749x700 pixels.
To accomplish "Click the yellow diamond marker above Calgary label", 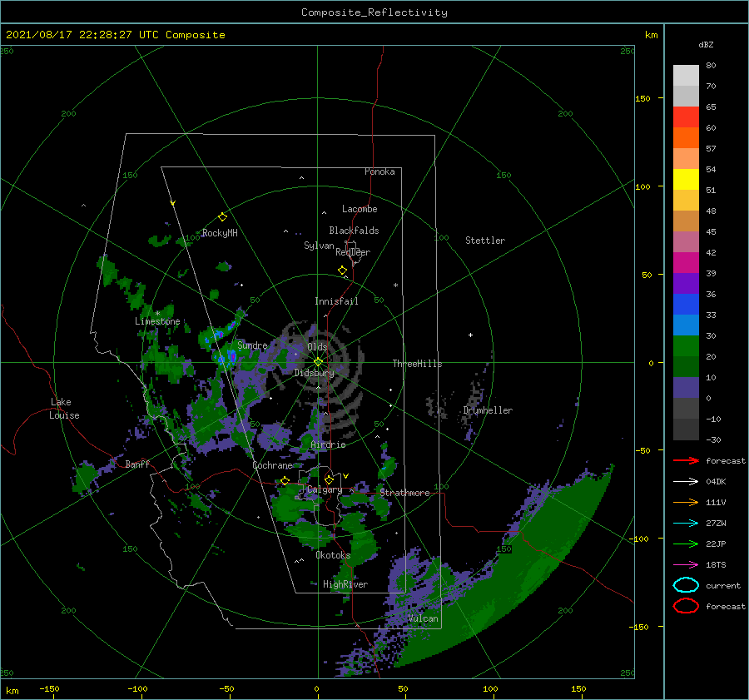I will [329, 479].
